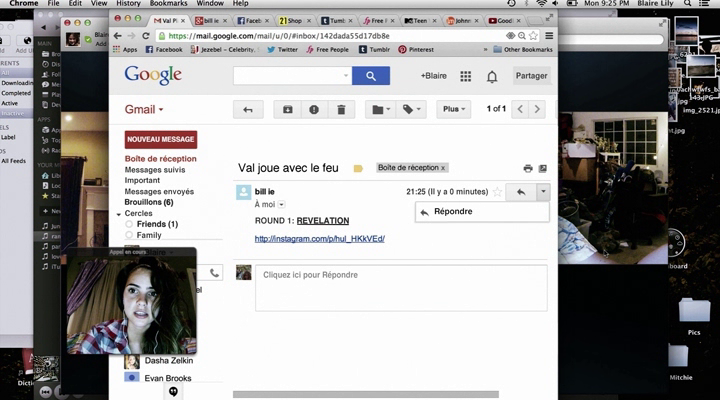Show details arrow beside À moi

click(x=281, y=204)
